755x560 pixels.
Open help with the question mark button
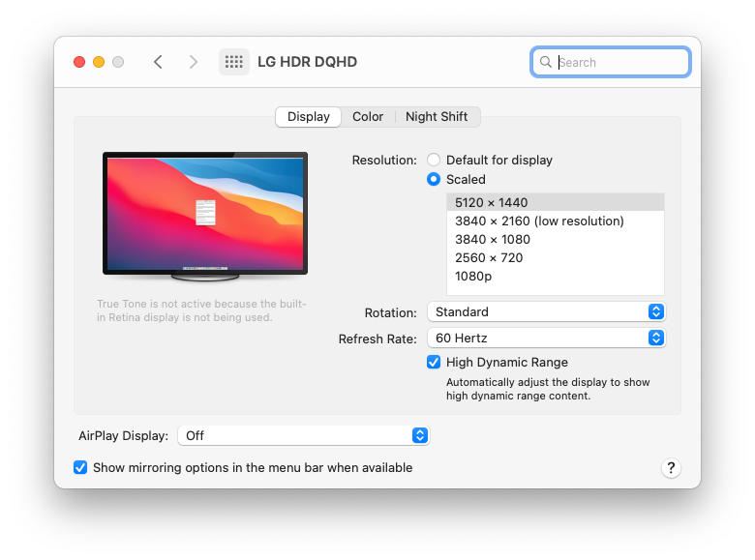pos(671,467)
